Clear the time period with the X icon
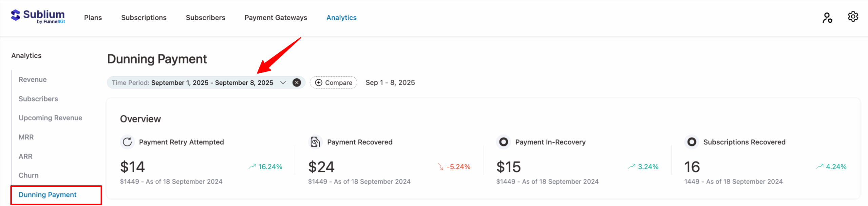The image size is (868, 206). point(296,82)
